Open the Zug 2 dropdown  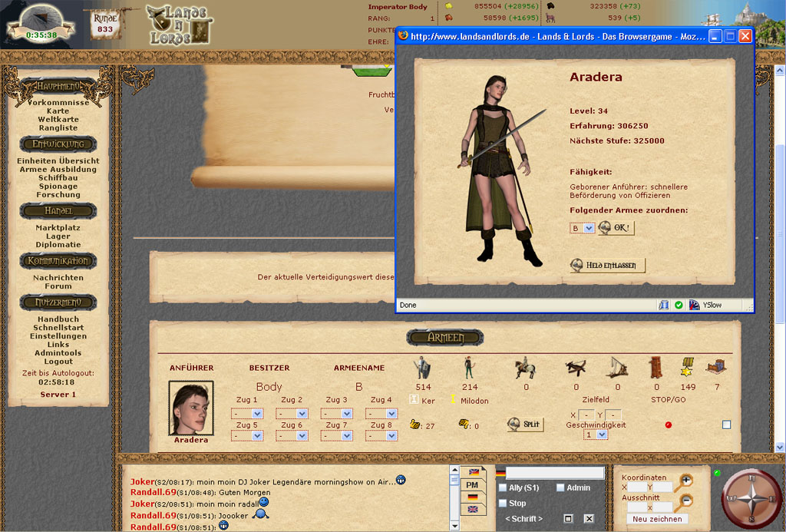[x=292, y=414]
